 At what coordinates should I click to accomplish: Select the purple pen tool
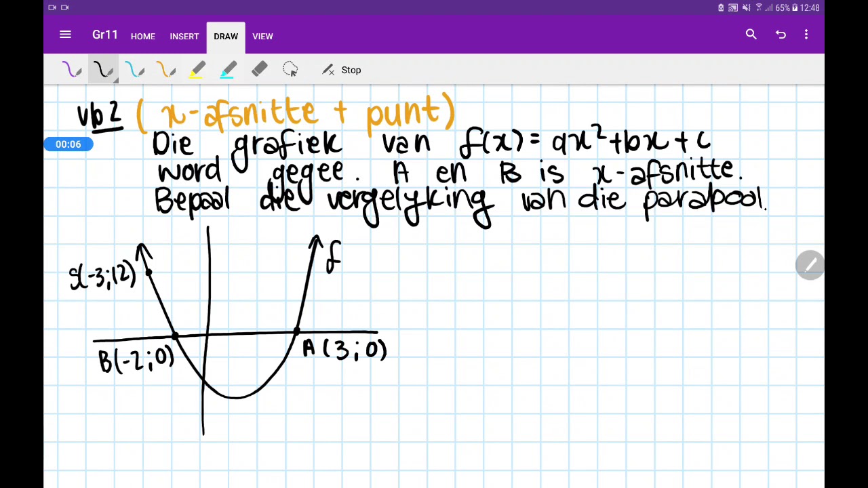click(72, 70)
